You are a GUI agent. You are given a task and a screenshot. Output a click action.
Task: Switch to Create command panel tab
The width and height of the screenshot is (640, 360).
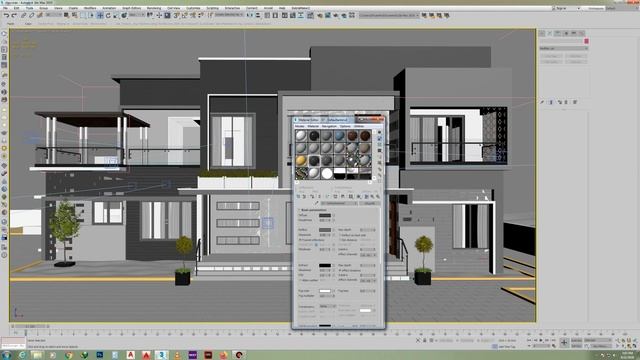[x=542, y=33]
